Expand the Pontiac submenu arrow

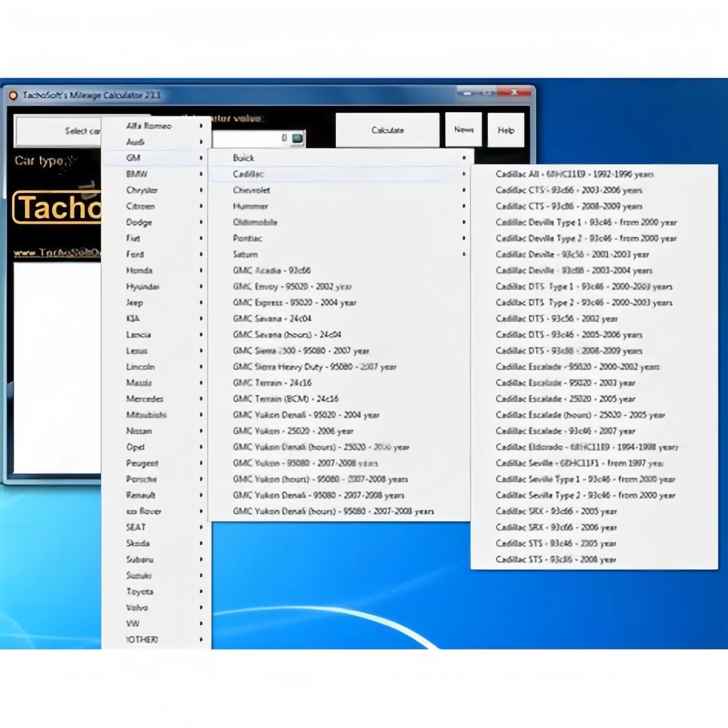(x=464, y=238)
